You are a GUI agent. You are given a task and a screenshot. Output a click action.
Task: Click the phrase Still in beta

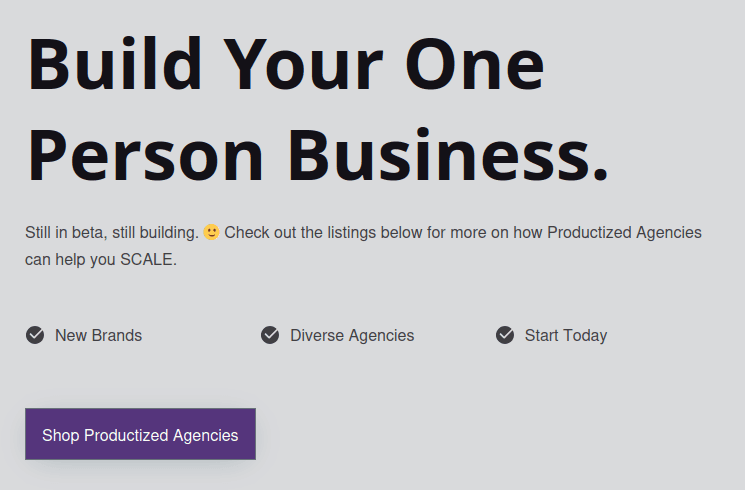click(67, 232)
